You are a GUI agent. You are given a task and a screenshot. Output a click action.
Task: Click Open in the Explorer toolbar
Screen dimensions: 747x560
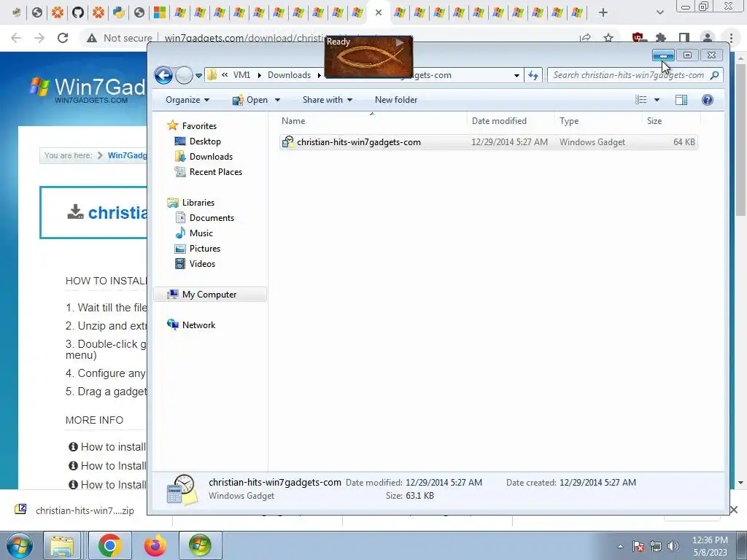[x=250, y=100]
